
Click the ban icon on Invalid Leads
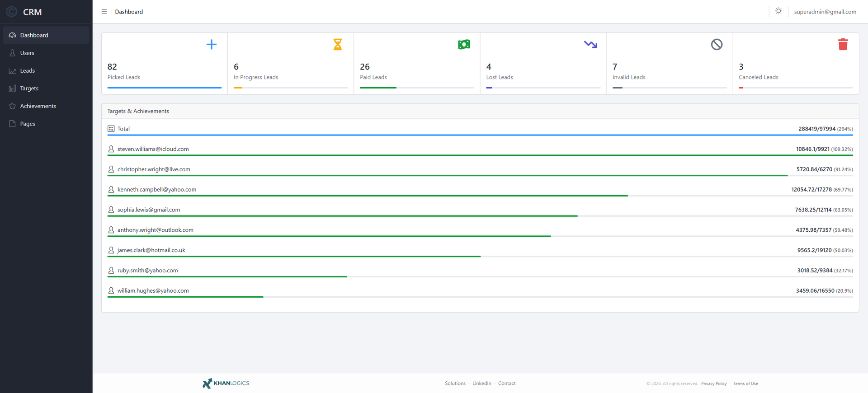(x=717, y=44)
